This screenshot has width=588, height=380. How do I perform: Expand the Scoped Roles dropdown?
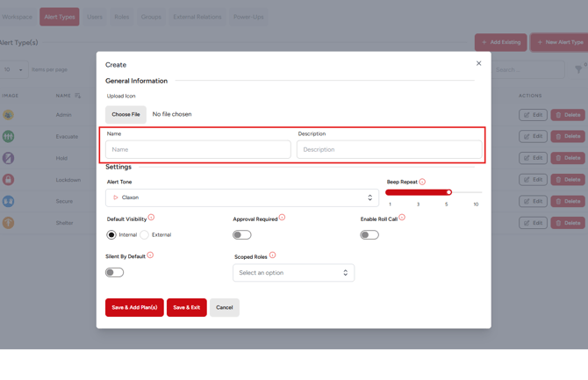pyautogui.click(x=293, y=273)
